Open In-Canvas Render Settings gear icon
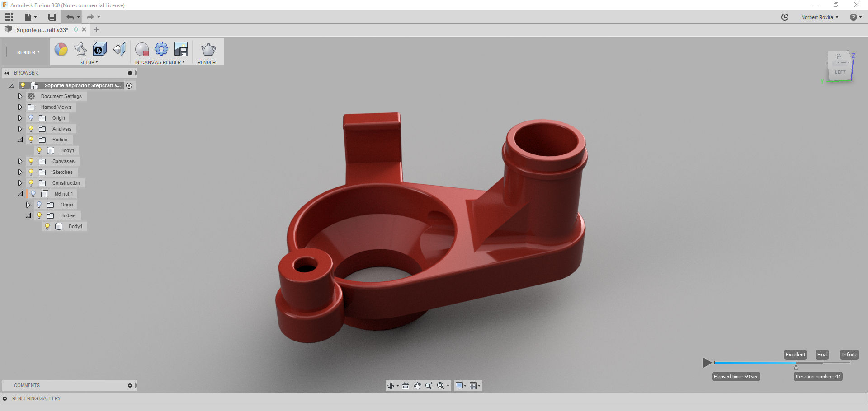This screenshot has width=868, height=411. (x=161, y=49)
